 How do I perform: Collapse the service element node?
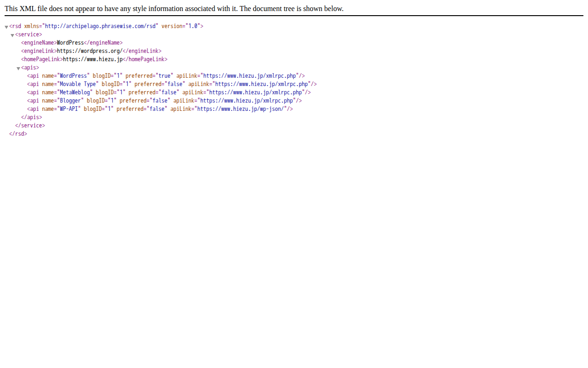pyautogui.click(x=12, y=35)
